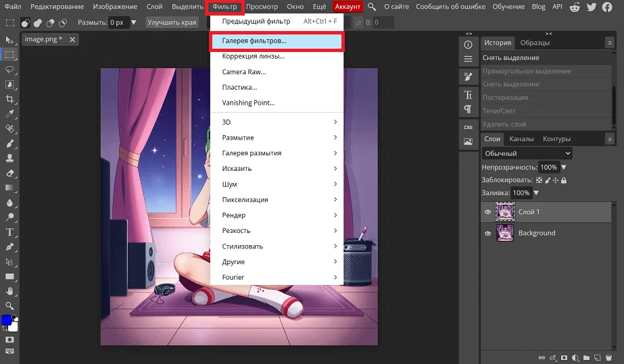Select the Type (T) tool

10,232
